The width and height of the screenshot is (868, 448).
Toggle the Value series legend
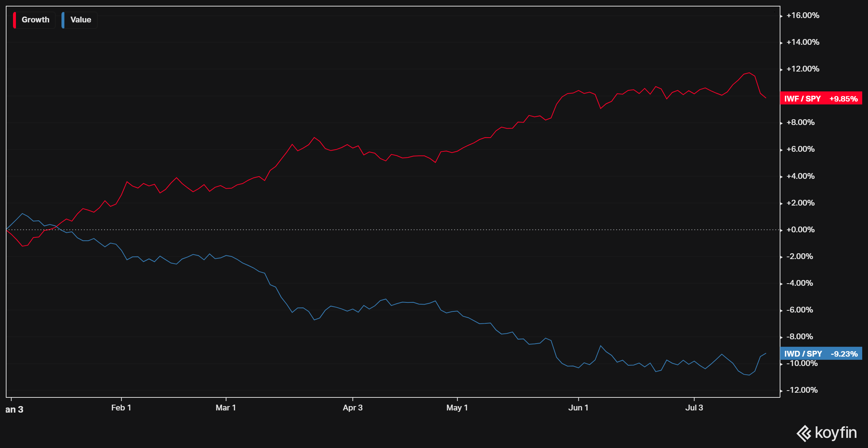80,20
